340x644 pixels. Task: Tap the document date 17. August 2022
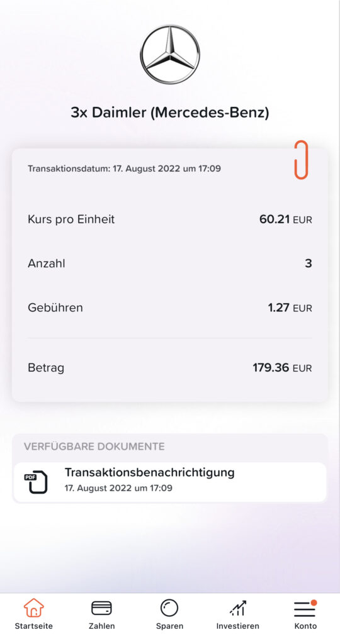[118, 488]
